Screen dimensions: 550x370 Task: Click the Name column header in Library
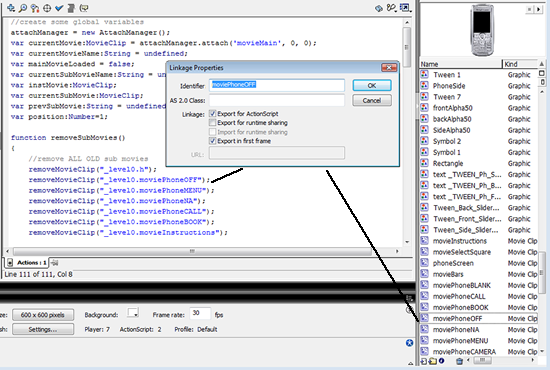(x=461, y=64)
